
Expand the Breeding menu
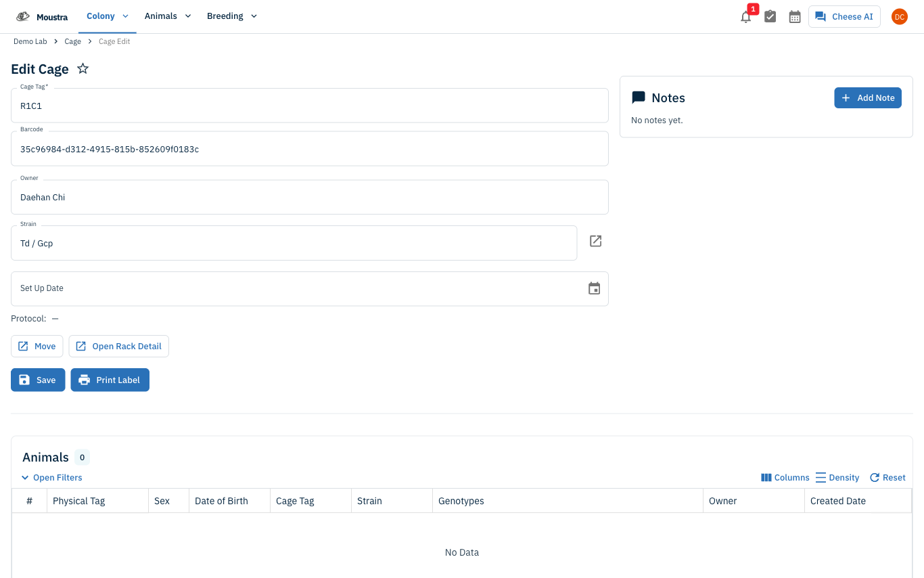pyautogui.click(x=232, y=16)
